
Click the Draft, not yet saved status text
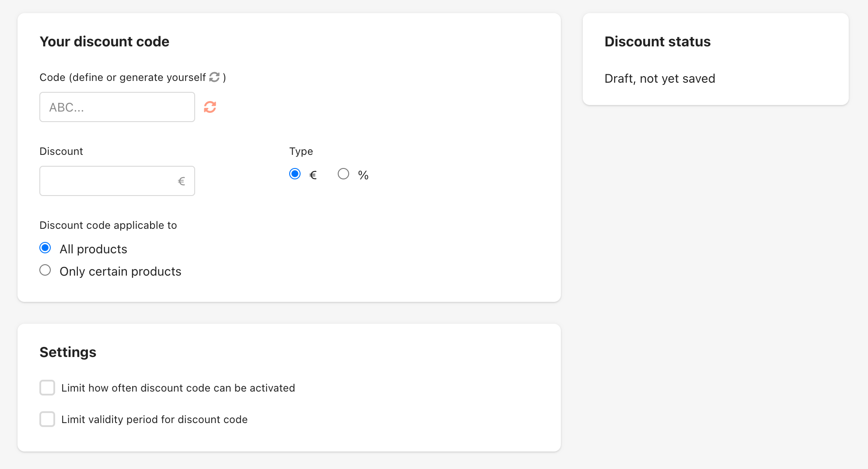[660, 78]
